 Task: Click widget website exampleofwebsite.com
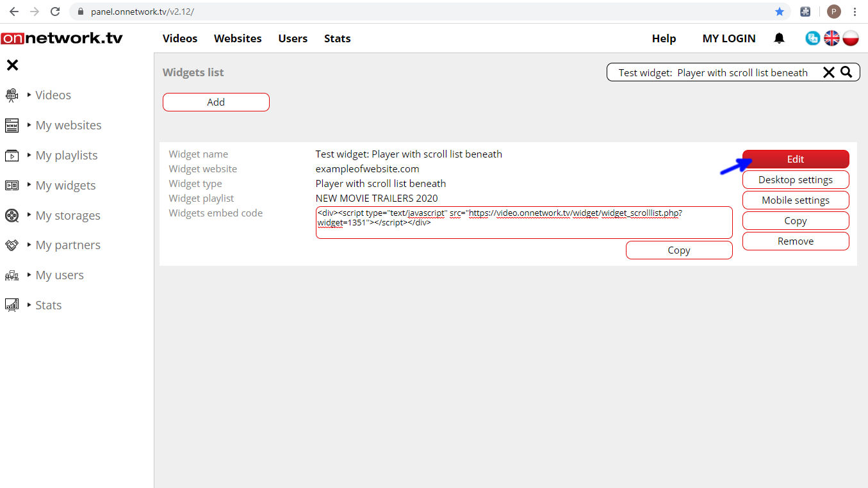coord(367,168)
